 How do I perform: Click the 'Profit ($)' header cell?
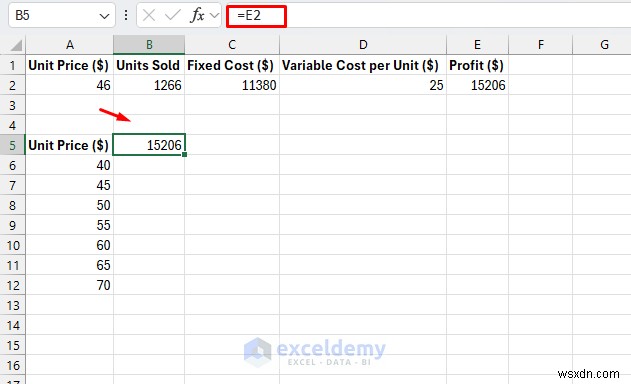coord(477,65)
